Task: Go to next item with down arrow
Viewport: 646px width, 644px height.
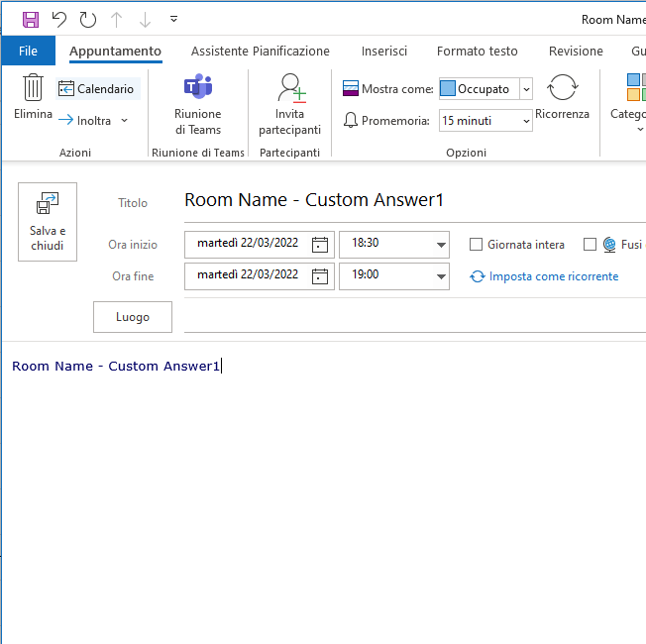Action: click(145, 20)
